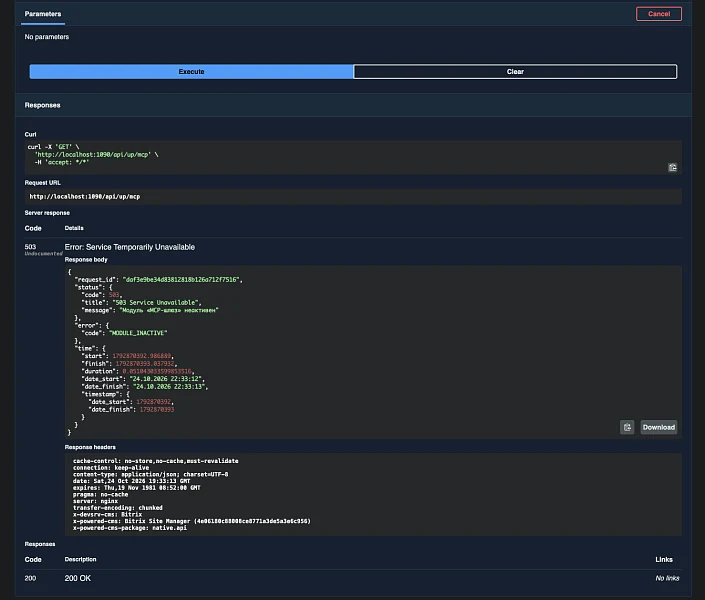Click the 503 response code
Viewport: 705px width, 600px height.
[30, 246]
